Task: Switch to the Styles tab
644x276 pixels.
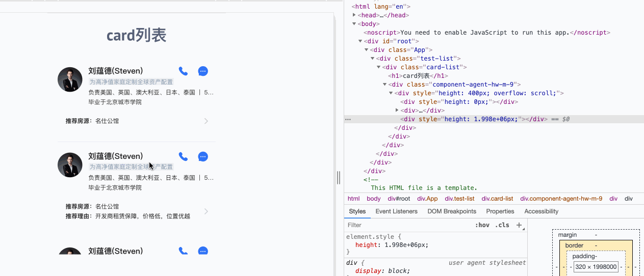Action: (x=357, y=211)
